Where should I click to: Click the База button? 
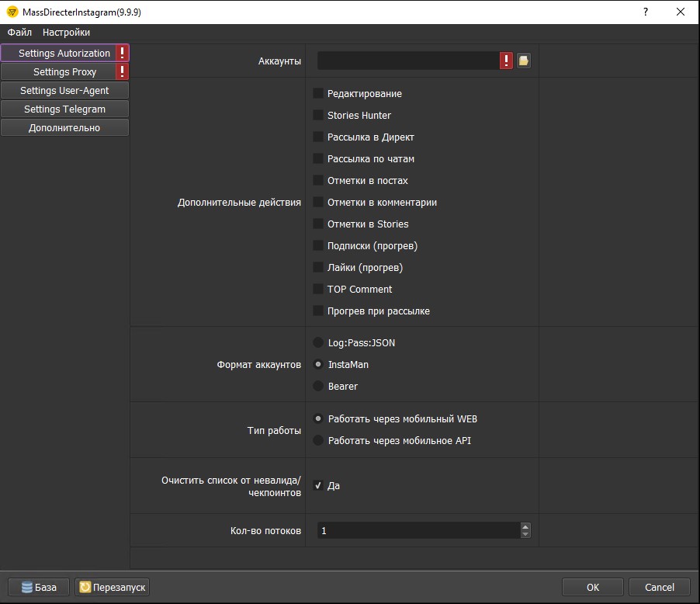39,587
